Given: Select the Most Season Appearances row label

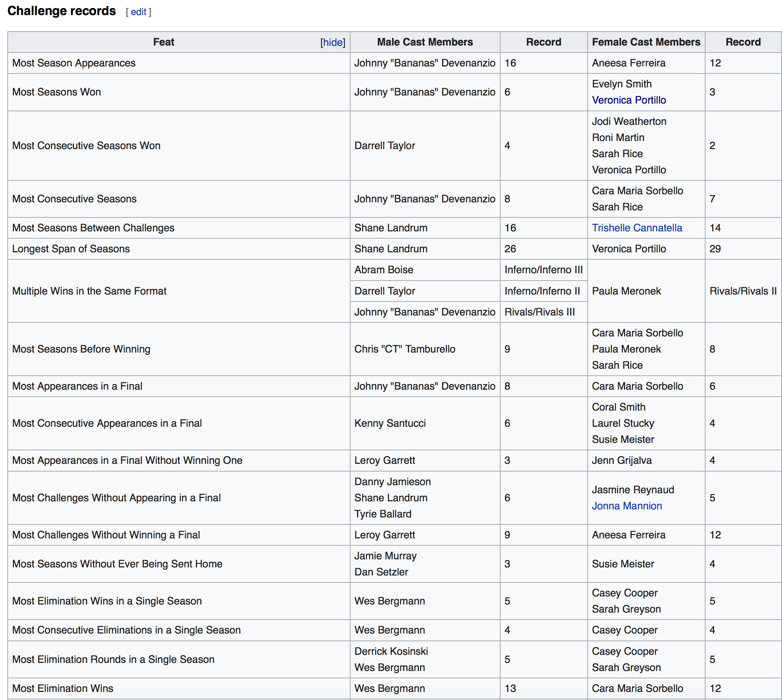Looking at the screenshot, I should pos(74,63).
